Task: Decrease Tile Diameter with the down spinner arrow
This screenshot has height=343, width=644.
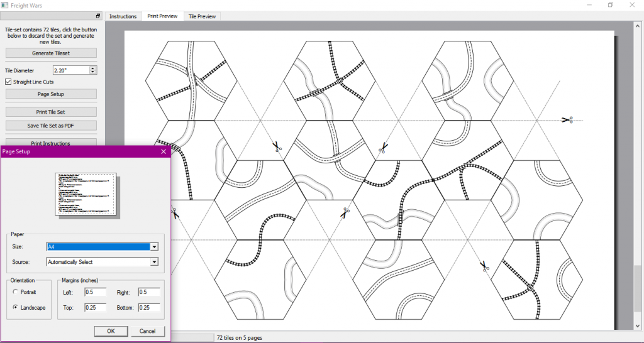Action: coord(93,73)
